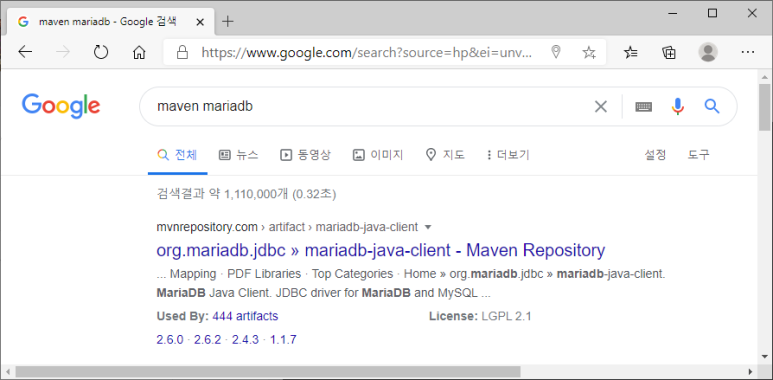Go to Google home via the logo
This screenshot has height=380, width=773.
(61, 106)
